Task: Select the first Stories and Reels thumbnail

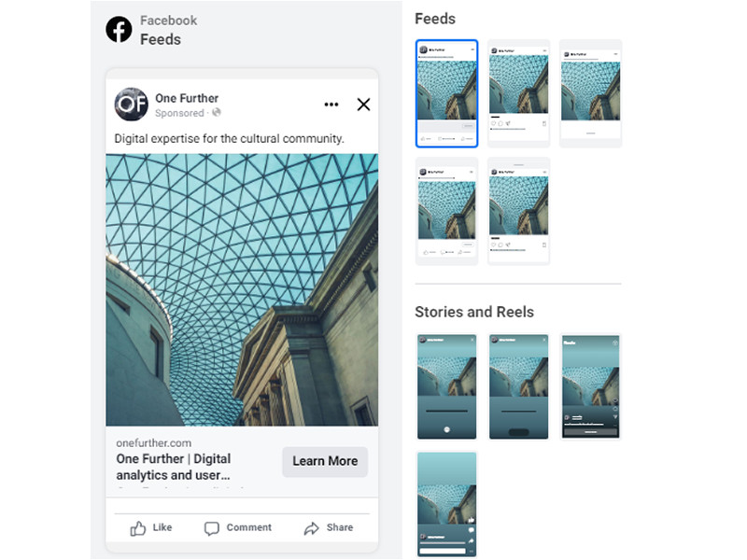Action: tap(447, 386)
